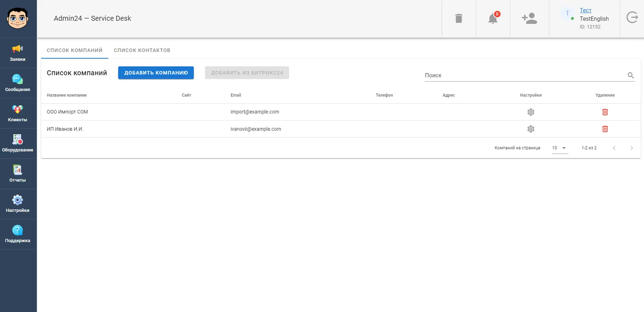Screen dimensions: 644x312
Task: Click the TestEnglish username text
Action: 594,19
